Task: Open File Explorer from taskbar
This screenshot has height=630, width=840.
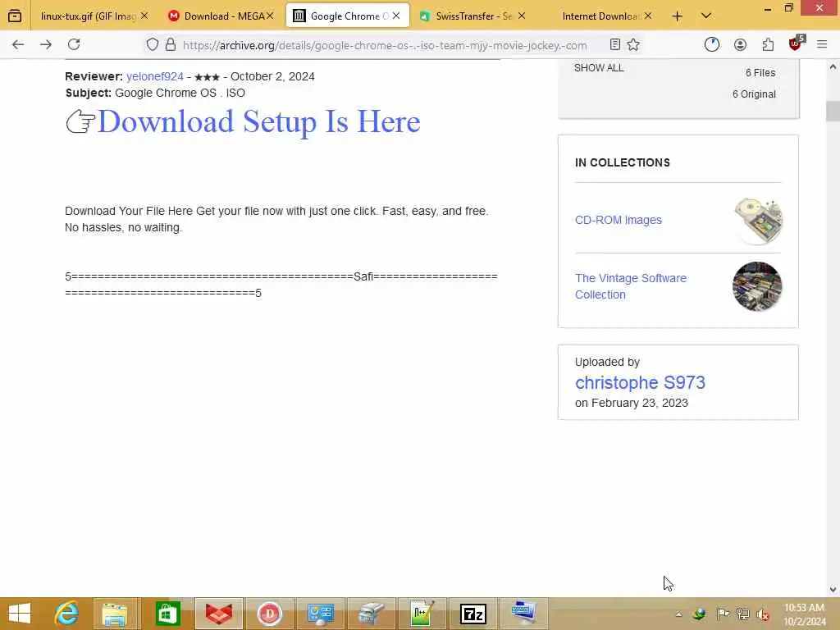Action: click(x=115, y=614)
